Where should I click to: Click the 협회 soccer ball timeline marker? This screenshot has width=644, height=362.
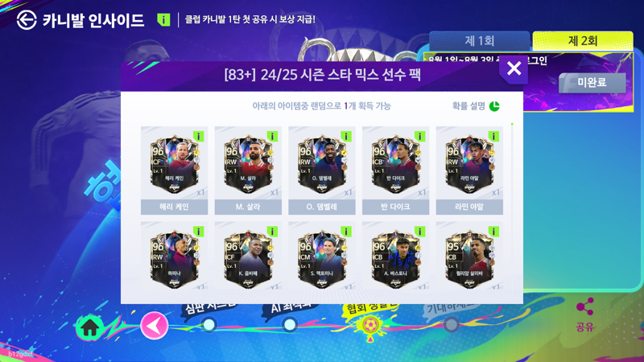point(369,327)
